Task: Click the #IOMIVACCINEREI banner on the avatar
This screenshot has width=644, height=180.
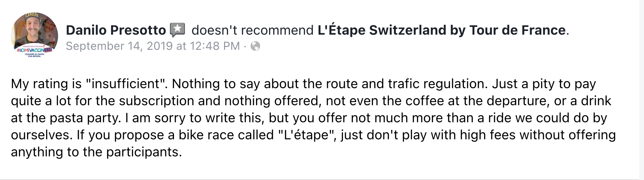Action: point(34,50)
